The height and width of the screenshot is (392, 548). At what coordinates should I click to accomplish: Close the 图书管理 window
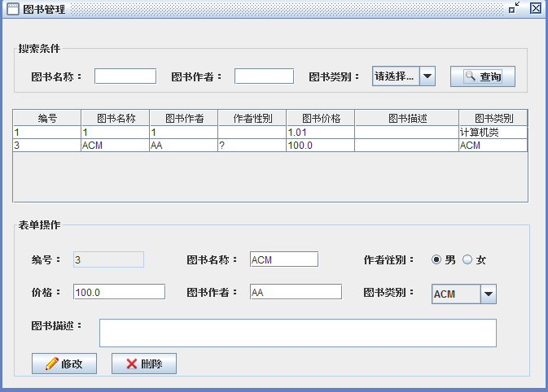coord(536,7)
